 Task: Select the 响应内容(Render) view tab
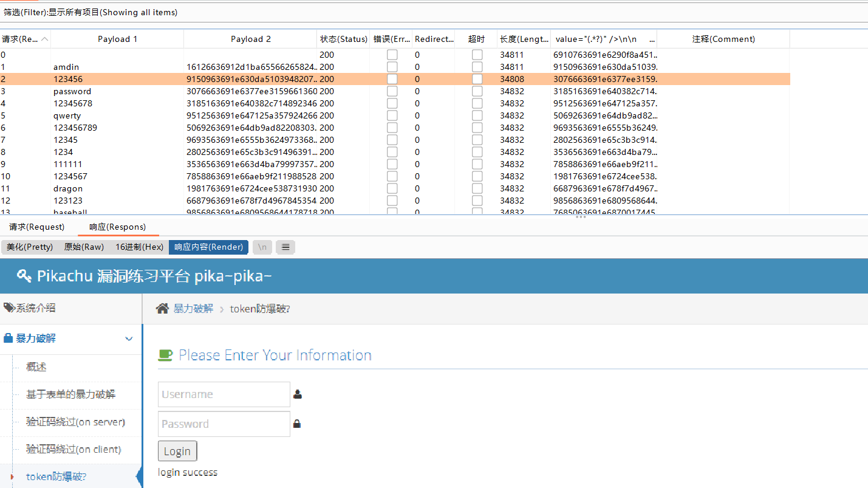click(x=208, y=247)
